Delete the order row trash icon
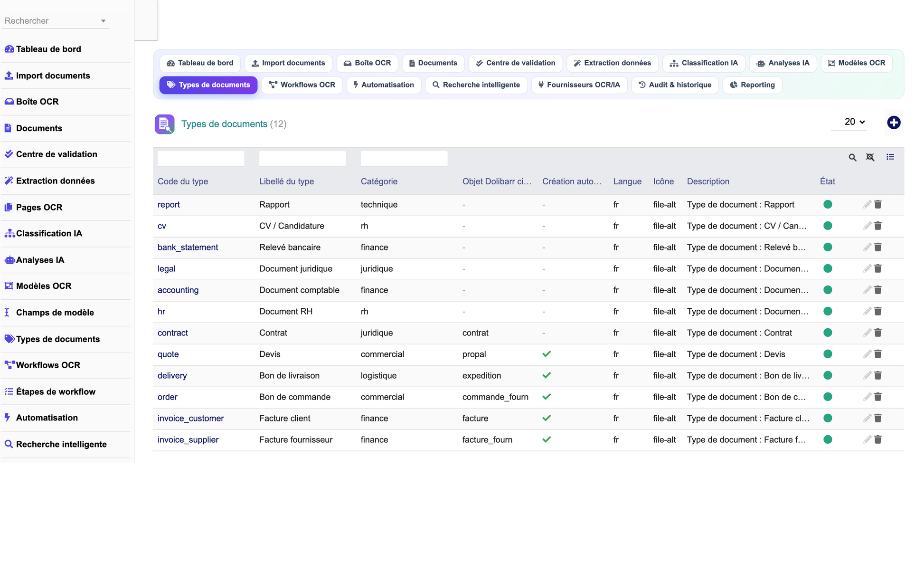The image size is (924, 572). [878, 397]
